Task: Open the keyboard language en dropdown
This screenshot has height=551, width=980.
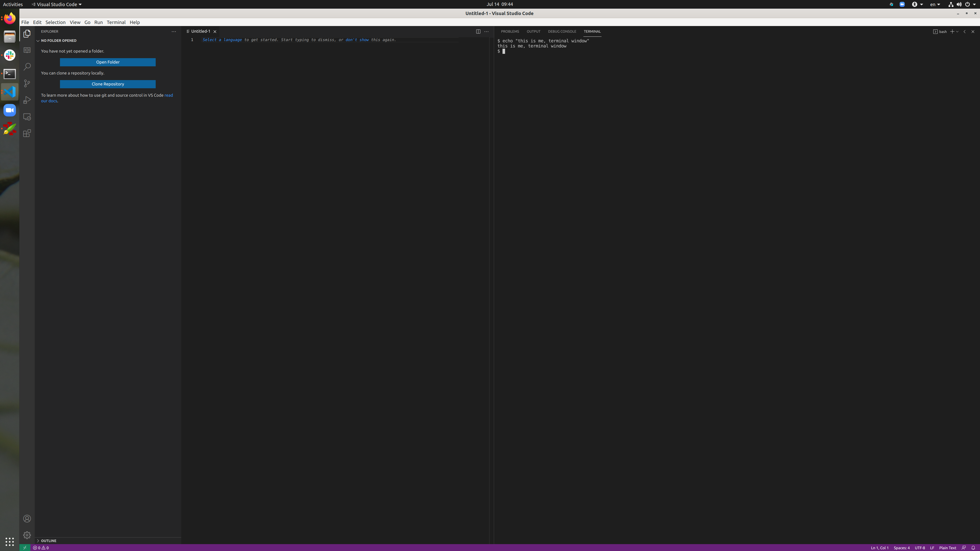Action: (935, 4)
